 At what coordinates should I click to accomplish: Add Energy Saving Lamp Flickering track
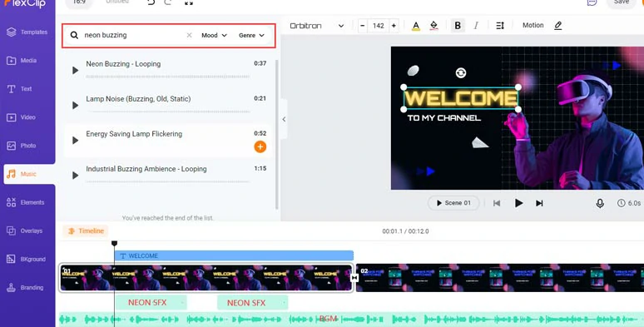coord(260,146)
